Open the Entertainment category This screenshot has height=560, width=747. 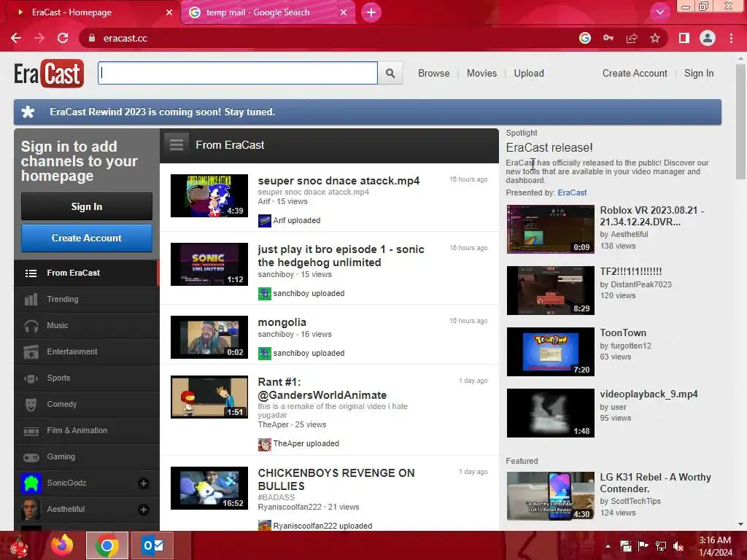click(x=72, y=351)
